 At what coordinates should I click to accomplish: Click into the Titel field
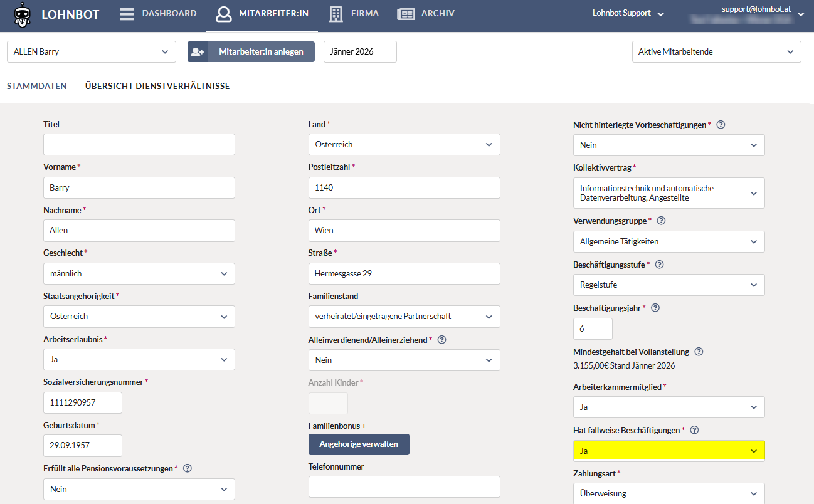pyautogui.click(x=139, y=144)
